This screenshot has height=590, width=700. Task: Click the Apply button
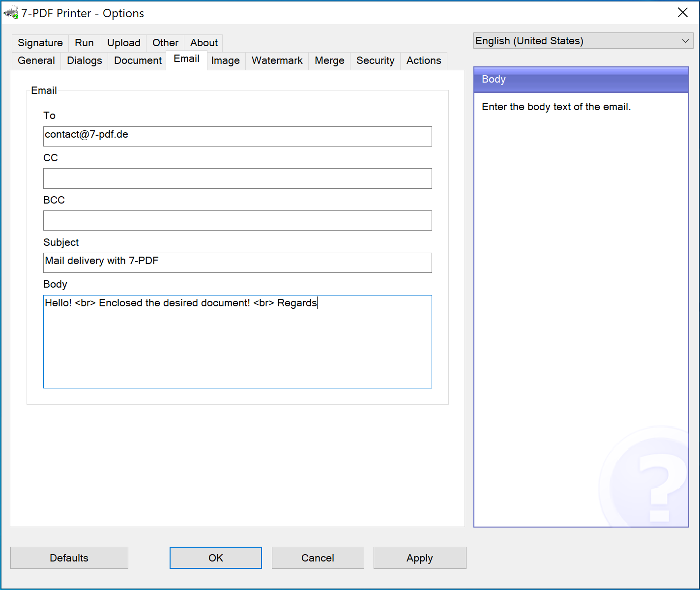coord(420,558)
